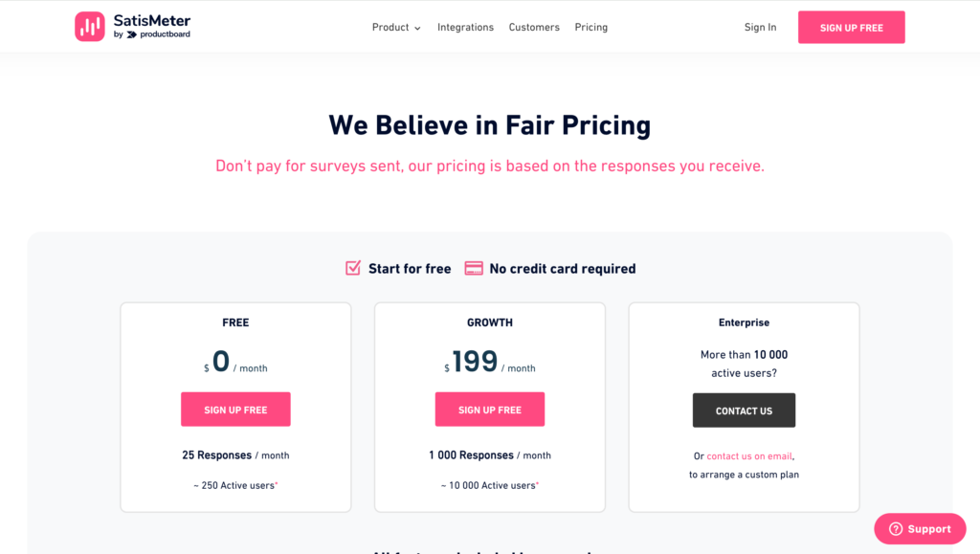The image size is (980, 554).
Task: Select the pink checkmark icon beside Start for free
Action: coord(354,268)
